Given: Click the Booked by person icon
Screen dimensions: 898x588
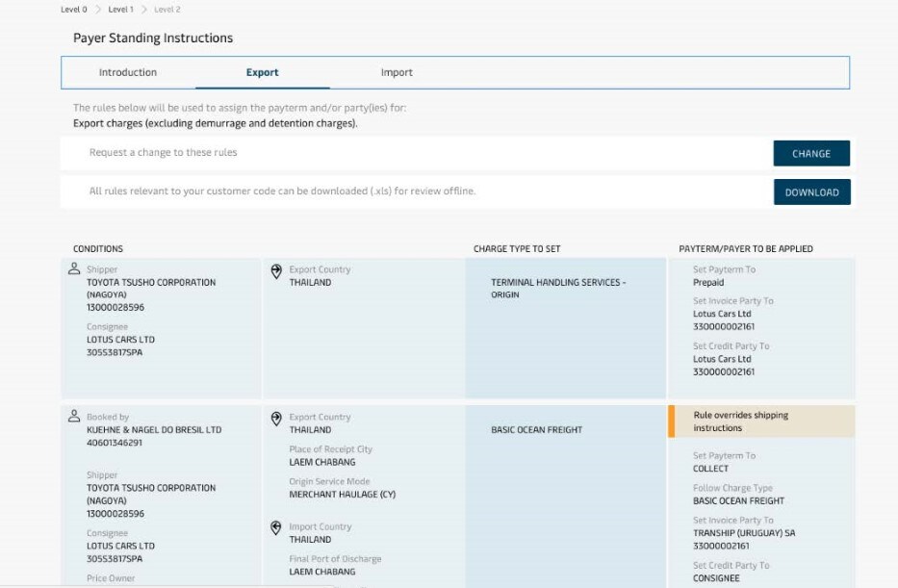Looking at the screenshot, I should point(74,418).
